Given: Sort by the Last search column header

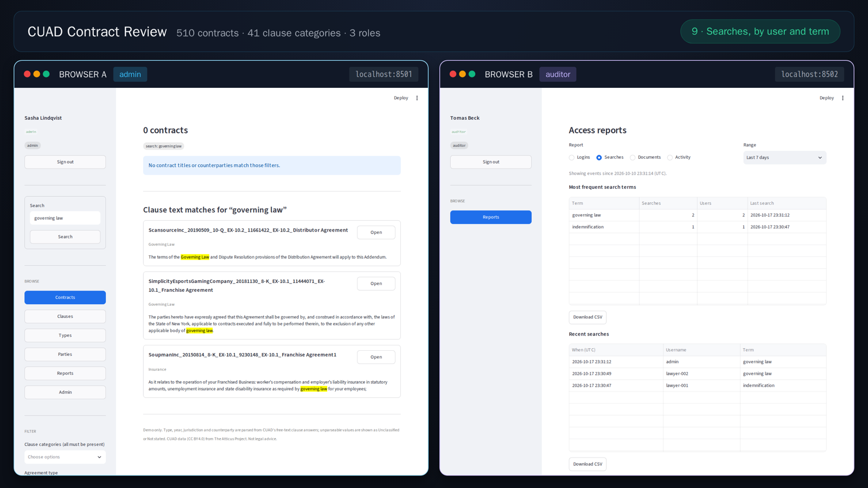Looking at the screenshot, I should tap(787, 203).
